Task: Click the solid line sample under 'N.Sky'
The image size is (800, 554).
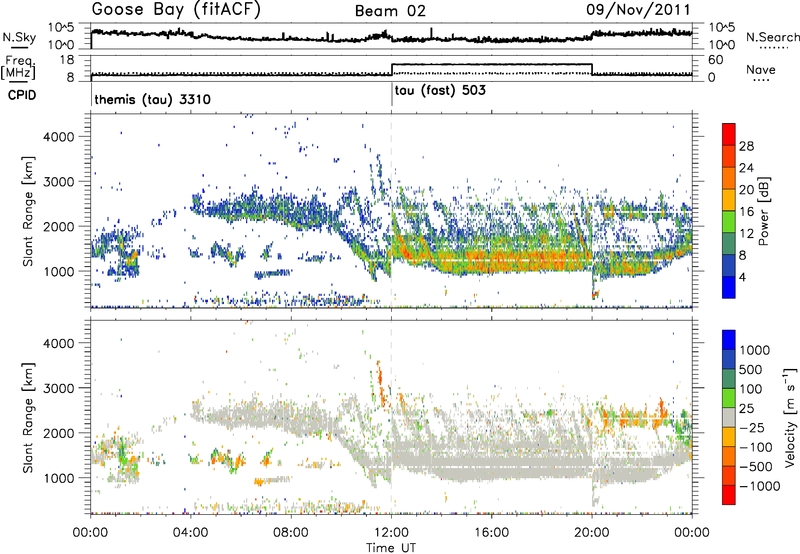Action: (19, 47)
